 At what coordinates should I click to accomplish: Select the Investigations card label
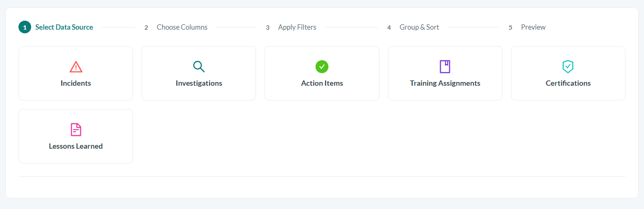click(x=199, y=83)
